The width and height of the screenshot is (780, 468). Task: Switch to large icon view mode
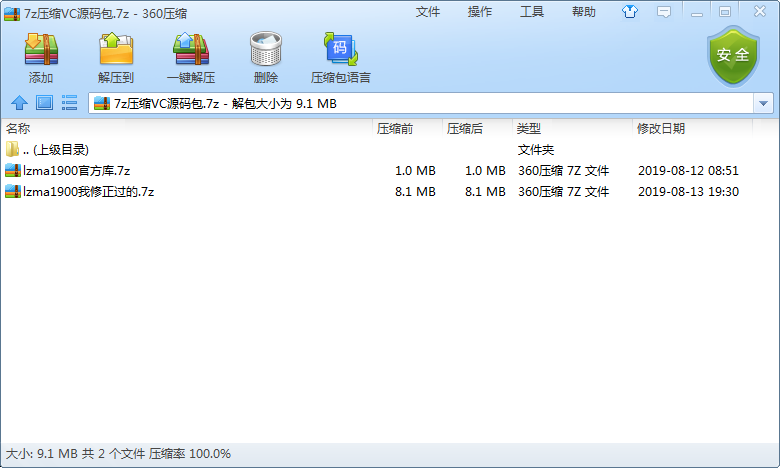tap(44, 103)
